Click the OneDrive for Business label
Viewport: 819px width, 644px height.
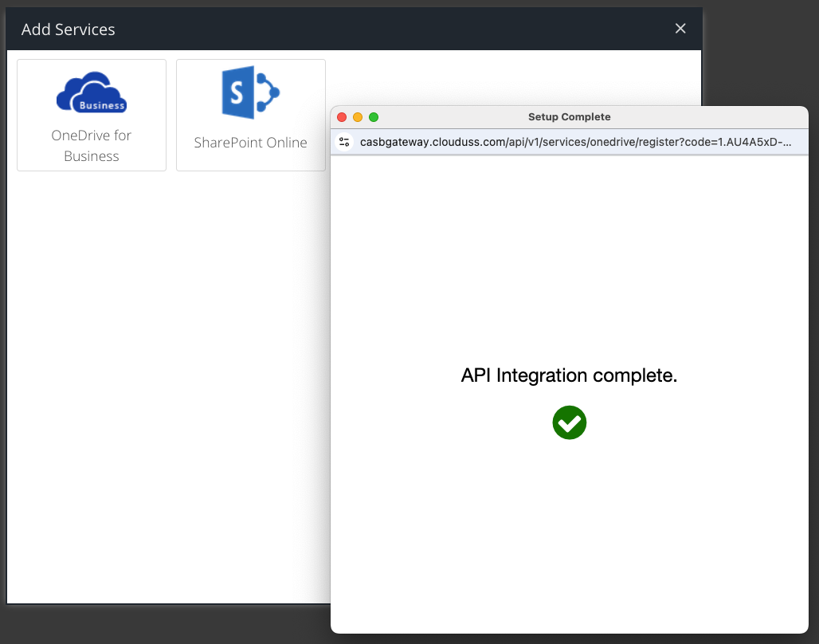tap(92, 146)
